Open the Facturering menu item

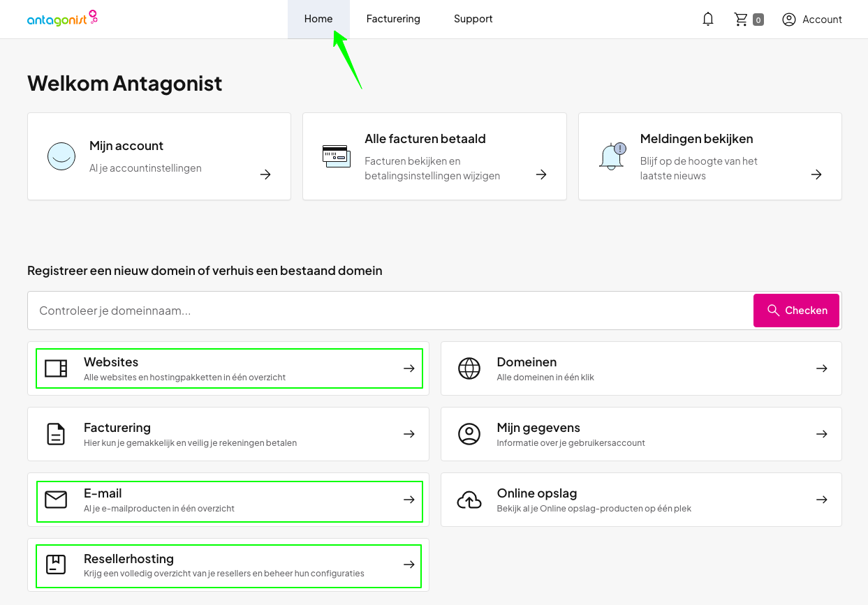[393, 20]
